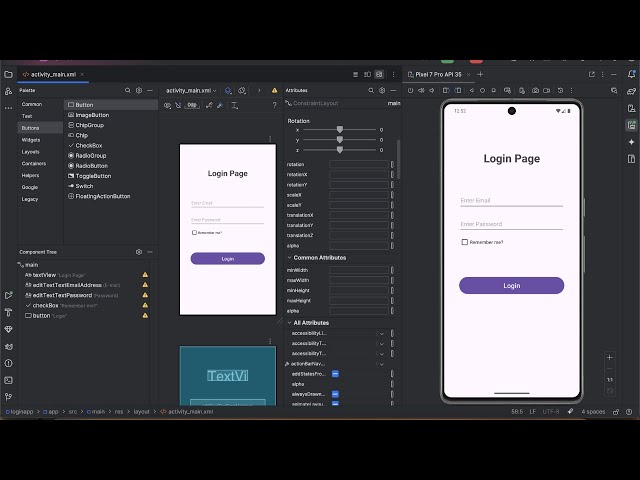The width and height of the screenshot is (640, 480).
Task: Search in the Attributes panel
Action: tap(371, 90)
